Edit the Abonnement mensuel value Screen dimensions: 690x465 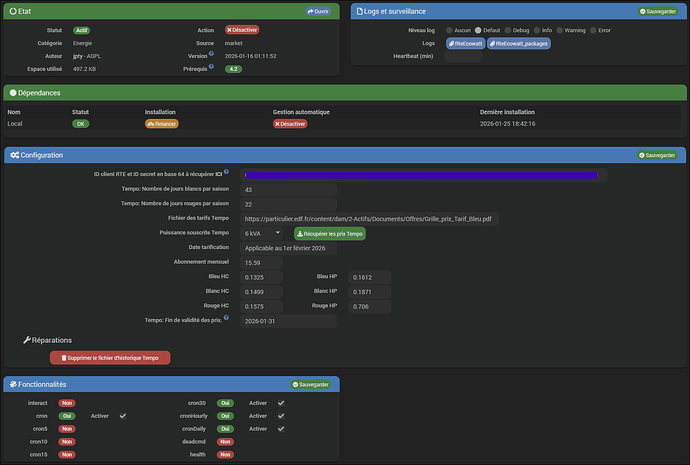click(x=261, y=263)
